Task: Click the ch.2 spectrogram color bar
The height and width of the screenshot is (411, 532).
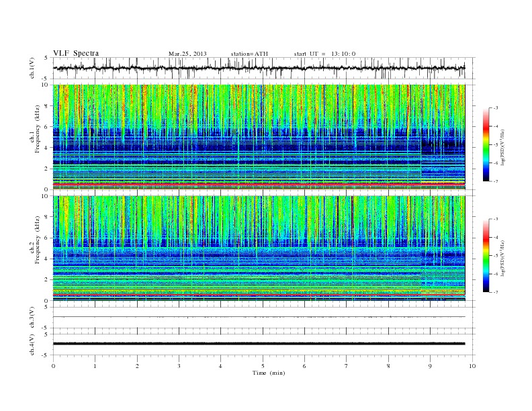Action: tap(486, 255)
